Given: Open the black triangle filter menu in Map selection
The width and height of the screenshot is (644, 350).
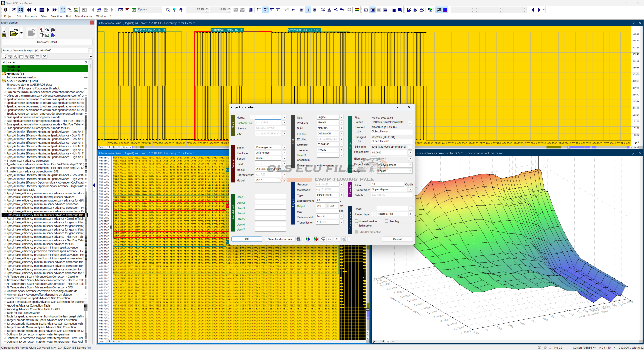Looking at the screenshot, I should tap(91, 56).
